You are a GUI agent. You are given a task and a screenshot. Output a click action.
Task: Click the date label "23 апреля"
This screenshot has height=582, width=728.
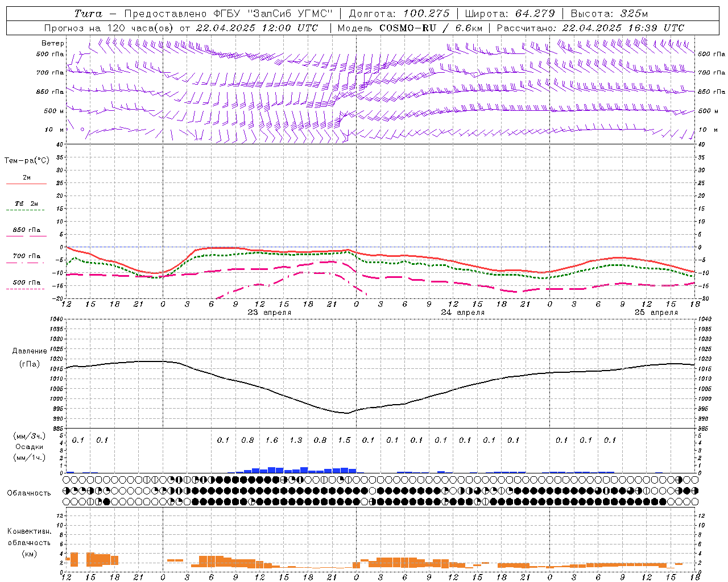coord(270,312)
